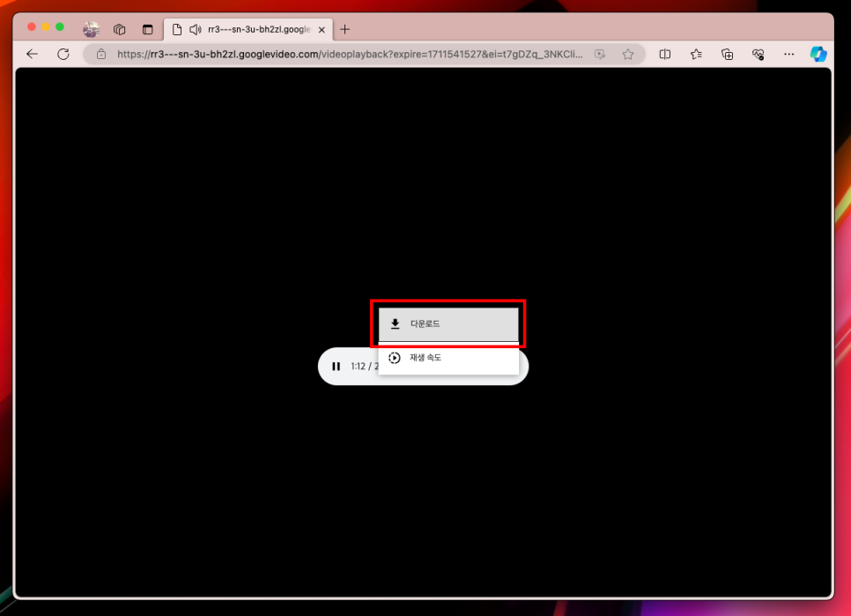Open the workspaces icon beside the avatar
Viewport: 851px width, 616px height.
[x=120, y=29]
